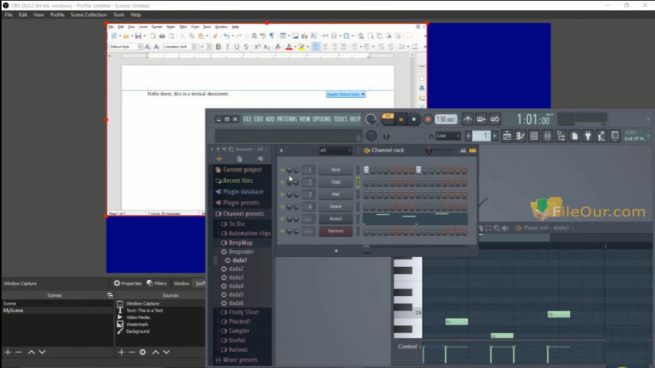
Task: Click FL Studio stop button
Action: tap(414, 119)
